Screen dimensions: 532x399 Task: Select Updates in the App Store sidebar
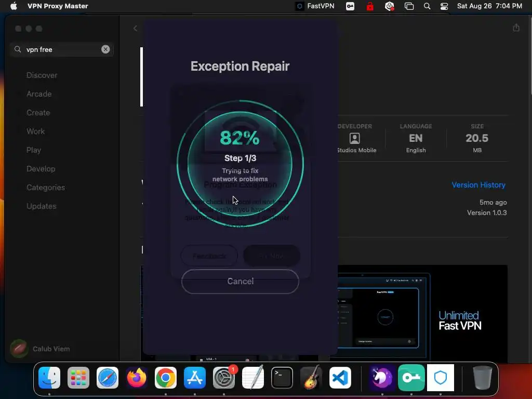42,206
